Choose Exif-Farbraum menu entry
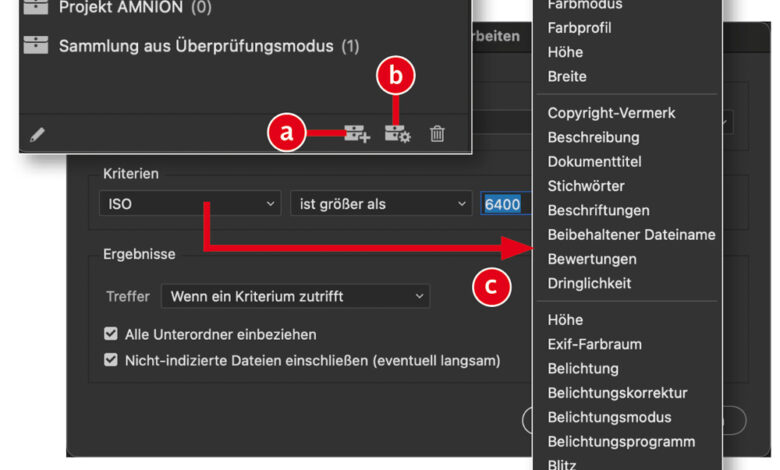 [x=594, y=344]
